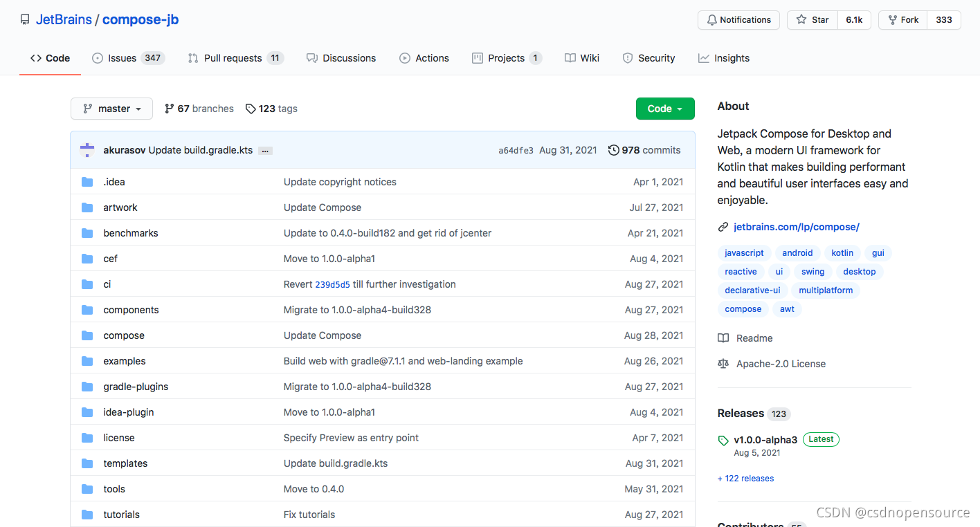Click the folder icon for license
The height and width of the screenshot is (527, 980).
87,438
